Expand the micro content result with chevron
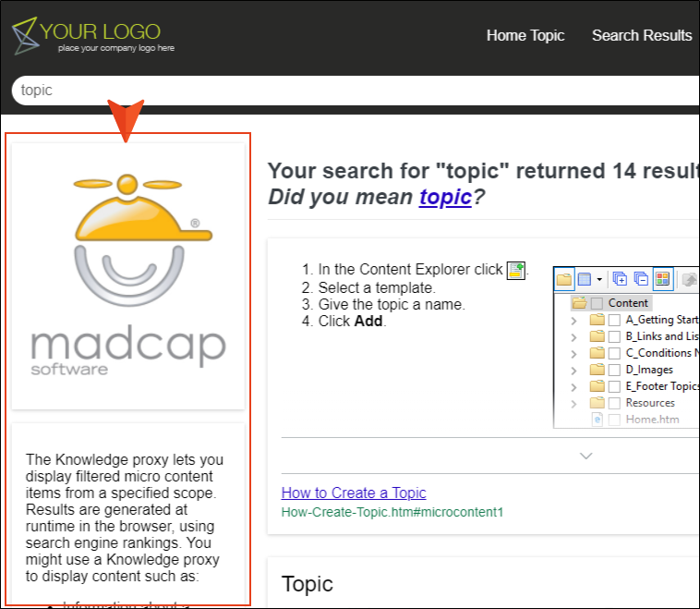700x609 pixels. [585, 456]
